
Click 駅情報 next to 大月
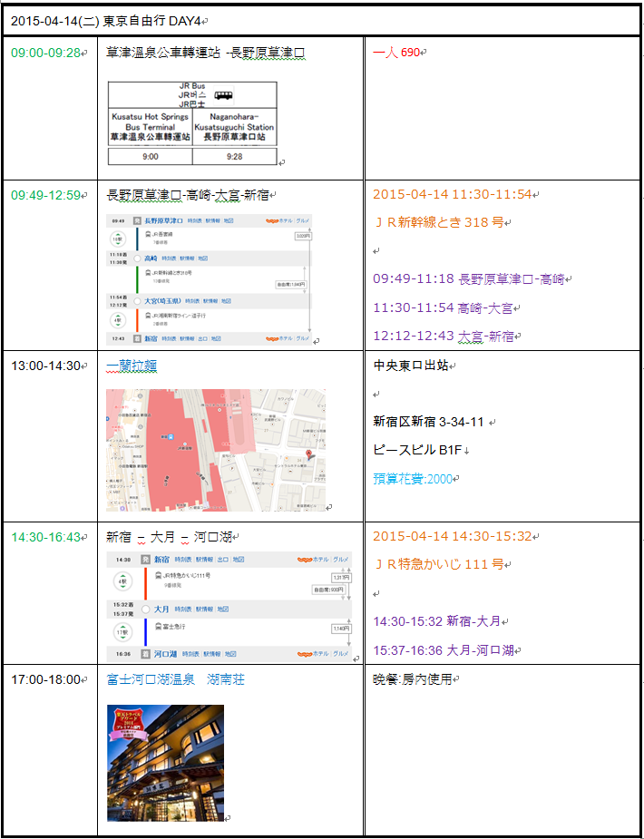204,610
